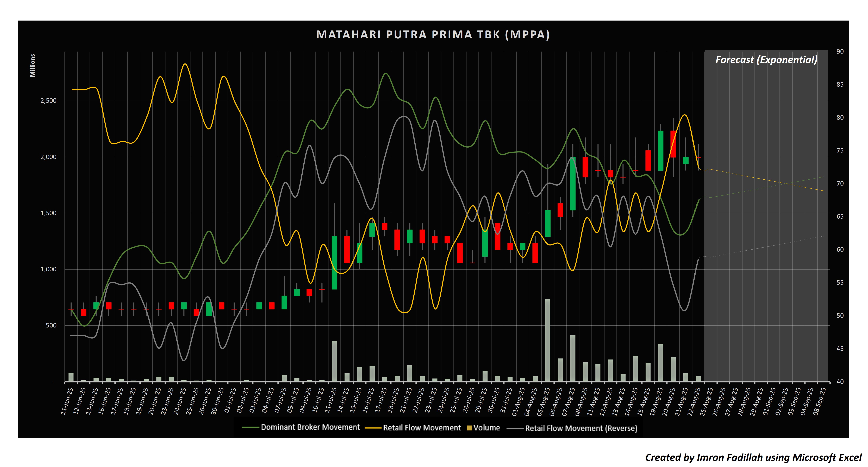Click the green candlestick on 19-Aug-25
The height and width of the screenshot is (467, 868).
click(x=661, y=150)
